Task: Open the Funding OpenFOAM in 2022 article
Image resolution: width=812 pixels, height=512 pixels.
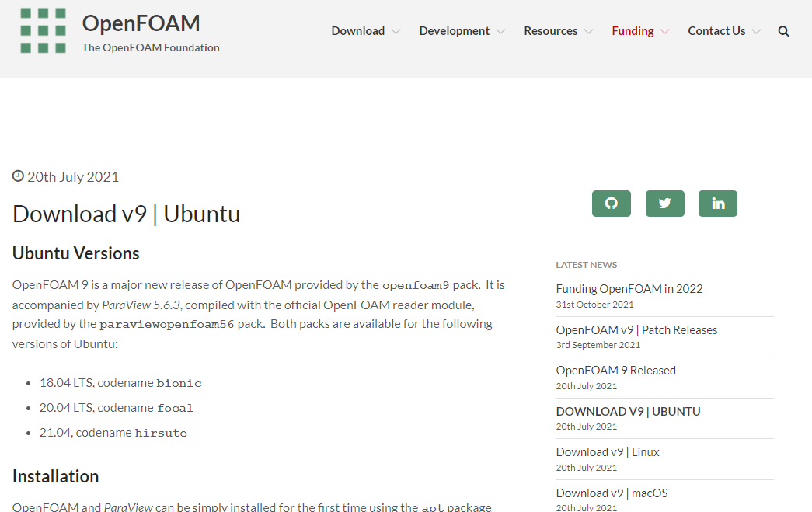Action: pos(629,288)
